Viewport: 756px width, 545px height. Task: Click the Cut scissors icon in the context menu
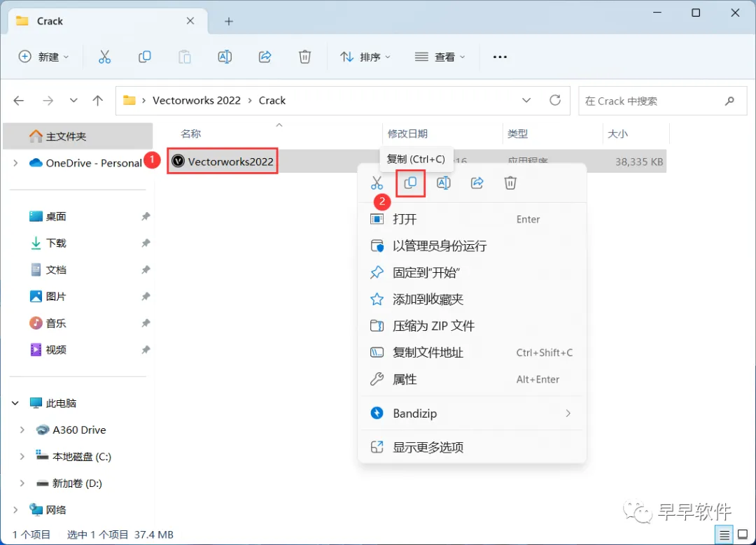pyautogui.click(x=377, y=183)
